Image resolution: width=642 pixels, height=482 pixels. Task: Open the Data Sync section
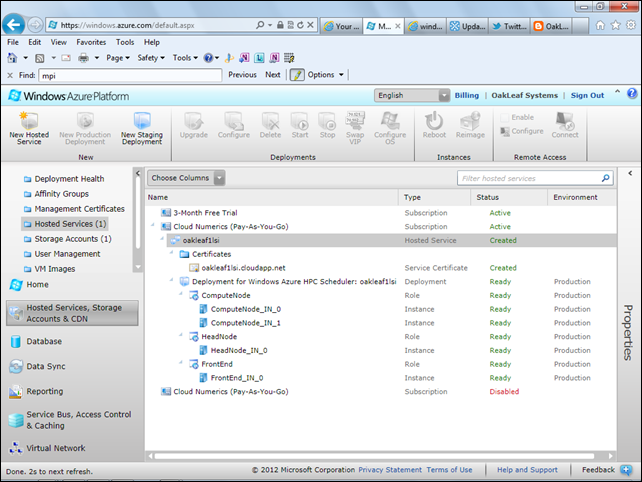pos(45,366)
